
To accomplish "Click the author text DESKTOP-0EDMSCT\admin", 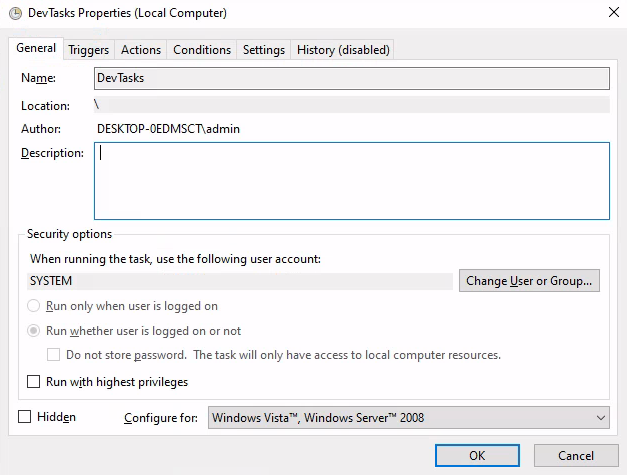I will (x=168, y=129).
